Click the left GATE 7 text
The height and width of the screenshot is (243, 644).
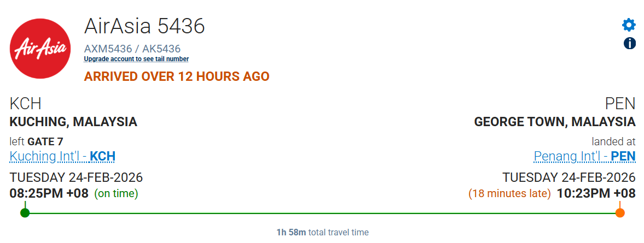[x=36, y=141]
